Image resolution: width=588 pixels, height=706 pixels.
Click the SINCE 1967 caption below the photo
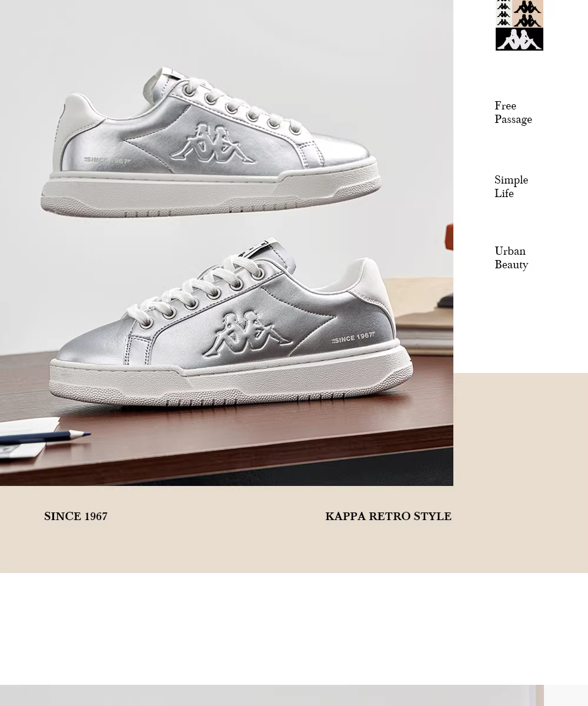click(x=76, y=516)
